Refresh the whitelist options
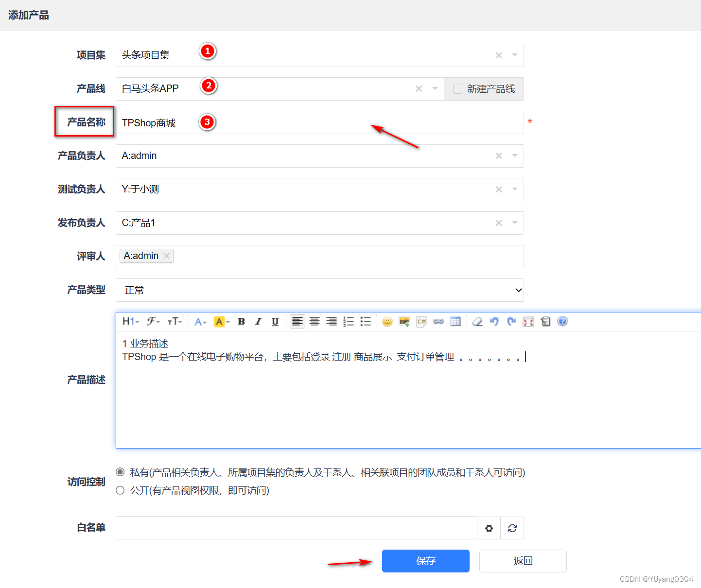Screen dimensions: 701x588 (512, 528)
